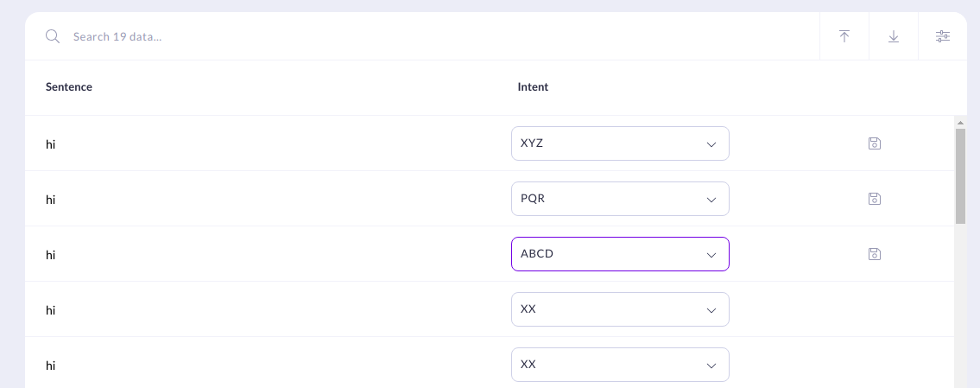Screen dimensions: 980x388
Task: Click the upload arrow icon
Action: coord(844,36)
